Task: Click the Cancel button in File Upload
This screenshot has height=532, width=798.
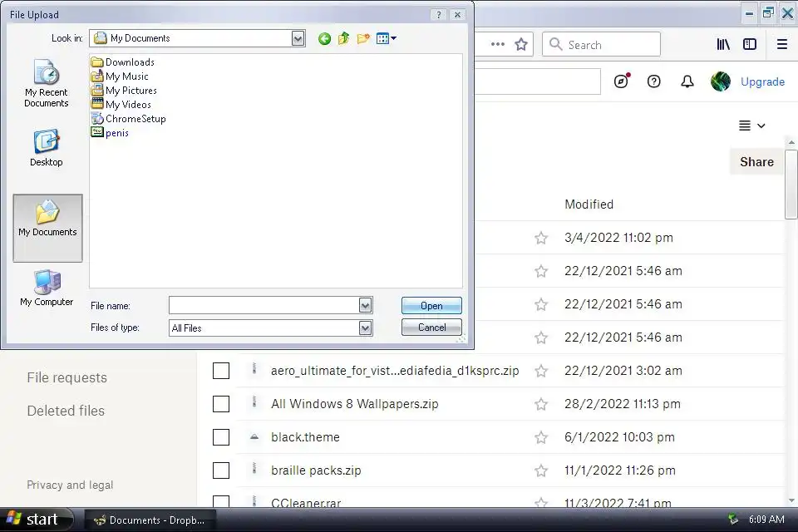Action: pyautogui.click(x=431, y=328)
